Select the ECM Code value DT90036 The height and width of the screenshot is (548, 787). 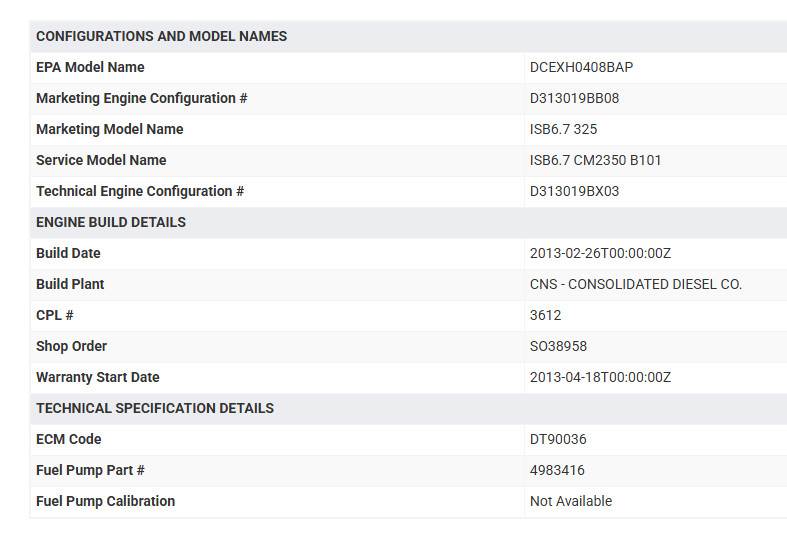[558, 440]
